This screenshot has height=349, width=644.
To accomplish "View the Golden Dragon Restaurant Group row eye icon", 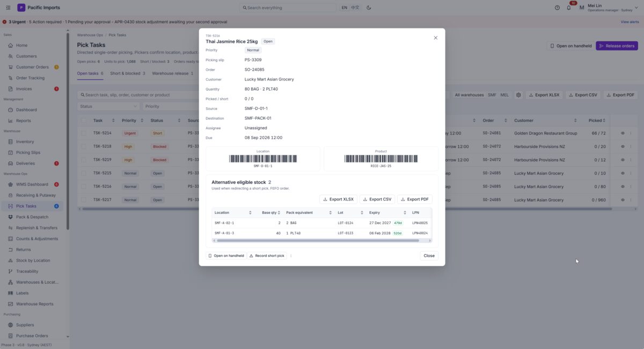I will point(623,133).
